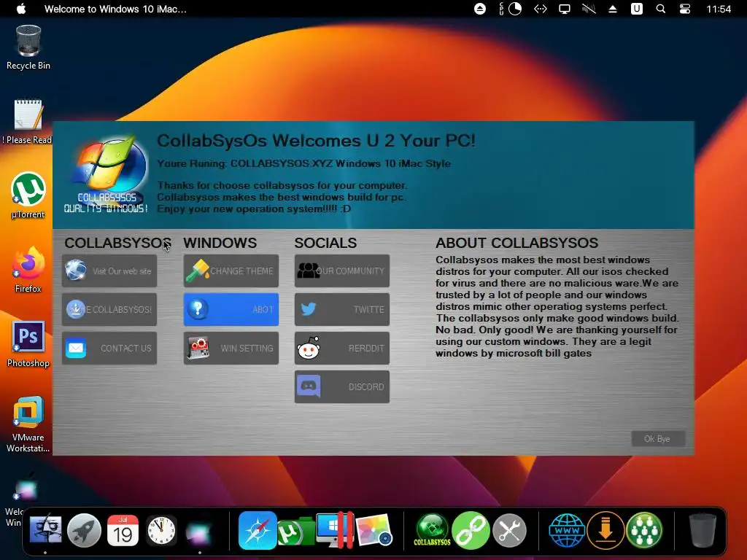
Task: Open the wrench and screwdriver tools dock icon
Action: point(509,530)
